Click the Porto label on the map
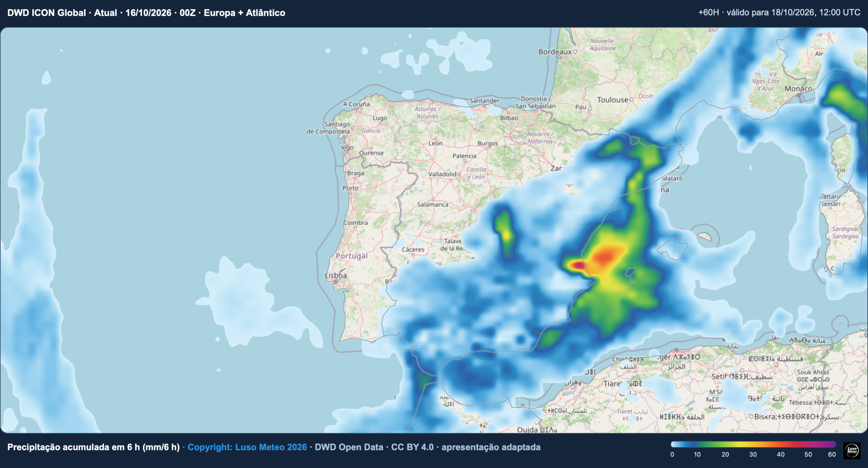This screenshot has width=868, height=468. (x=350, y=188)
